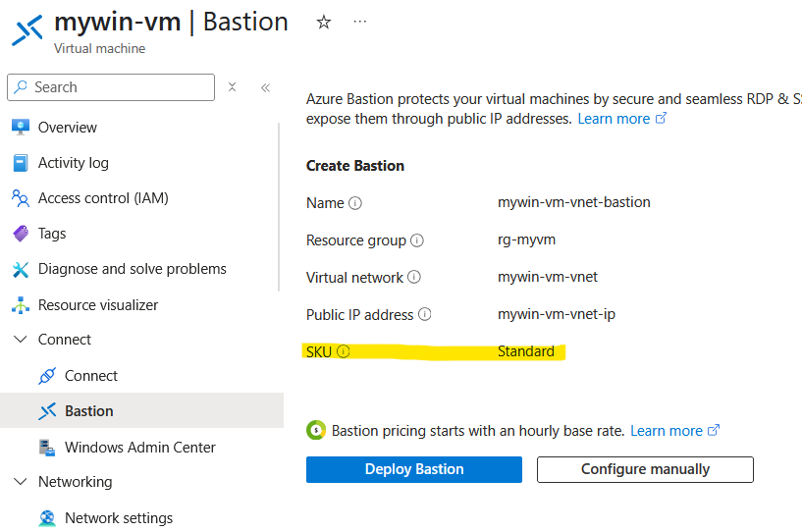This screenshot has width=802, height=532.
Task: Click the mywin-vm-vnet-ip value
Action: pyautogui.click(x=557, y=314)
